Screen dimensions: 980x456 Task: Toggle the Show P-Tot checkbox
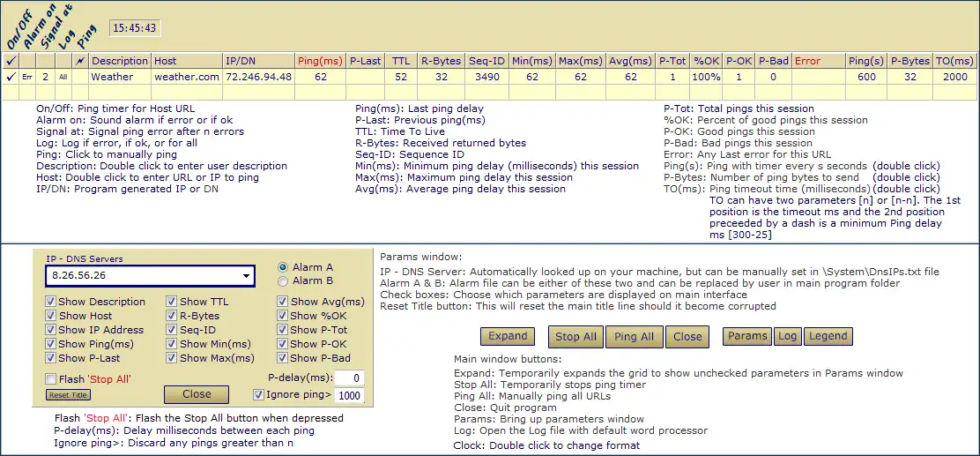click(283, 330)
